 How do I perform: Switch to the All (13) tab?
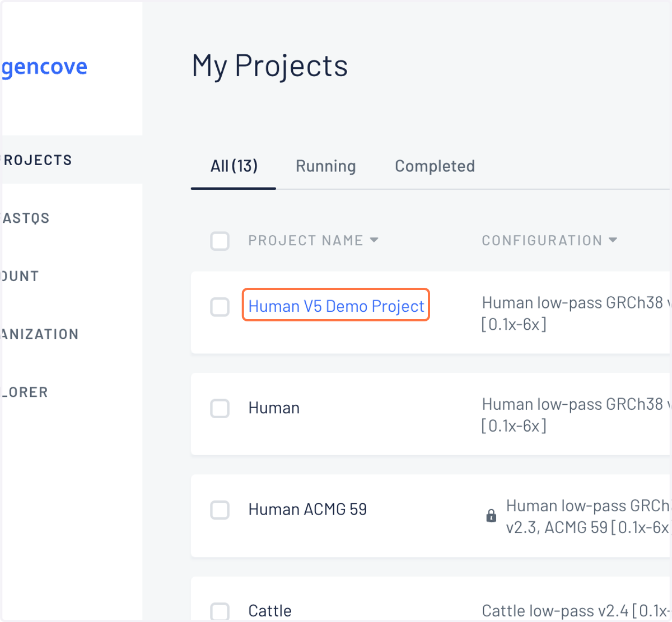(234, 166)
